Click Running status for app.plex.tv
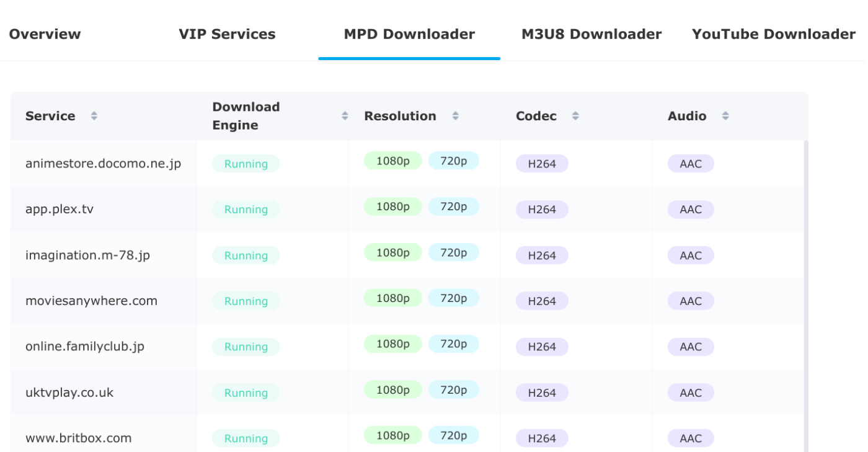 coord(246,210)
